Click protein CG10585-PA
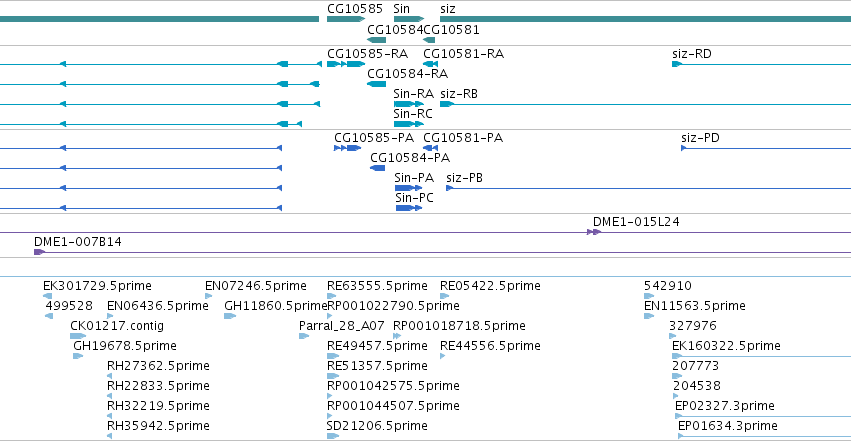Screen dimensions: 851x441 click(347, 148)
